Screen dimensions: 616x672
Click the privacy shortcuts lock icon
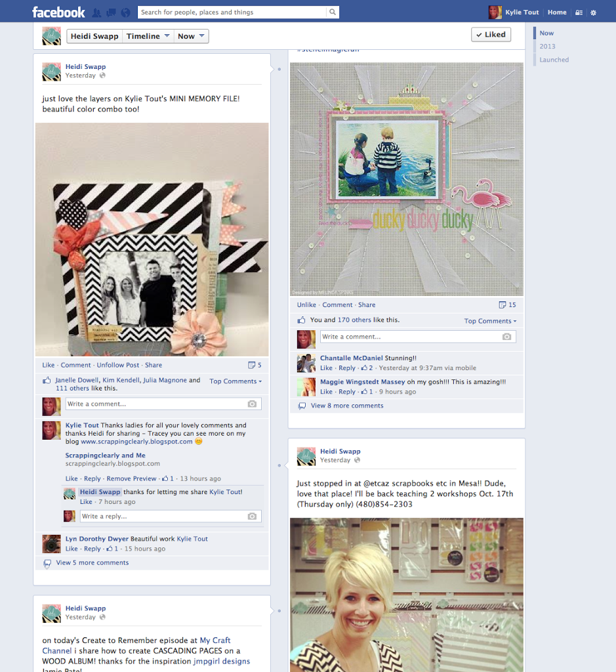coord(579,12)
